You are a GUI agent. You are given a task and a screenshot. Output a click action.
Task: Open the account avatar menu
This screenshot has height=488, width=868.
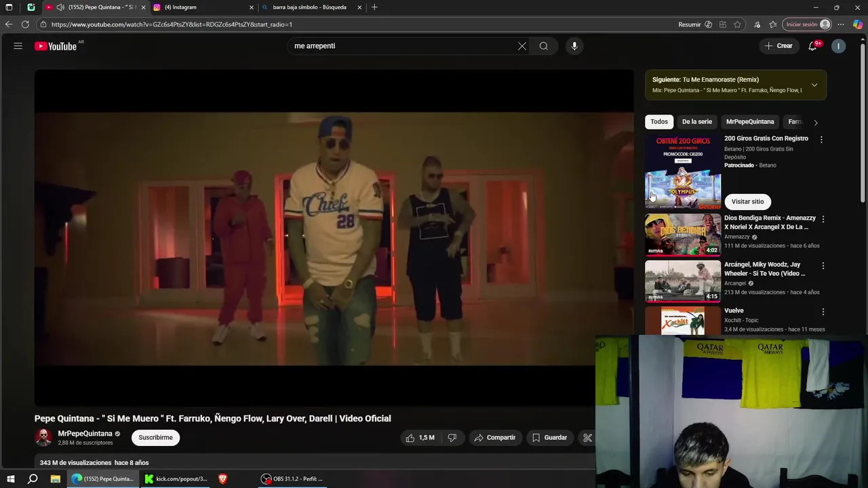[x=839, y=46]
